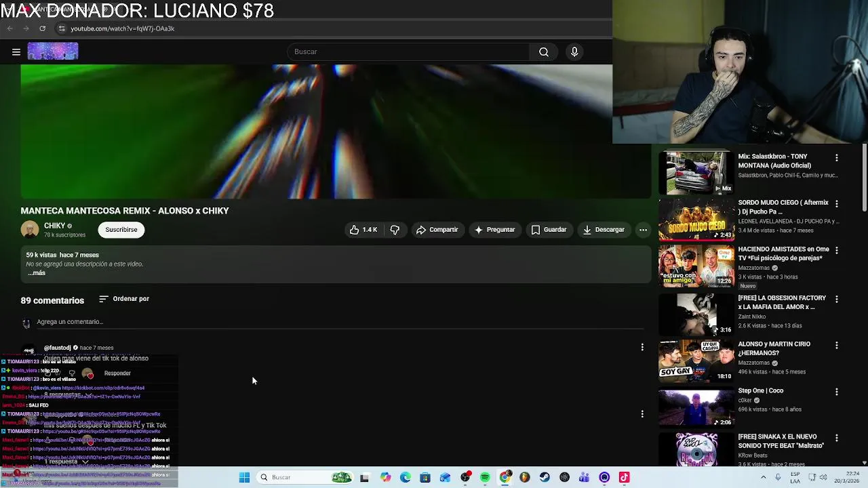Open SINAKA X EL NUEVO SONIDO title
868x488 pixels.
pyautogui.click(x=781, y=441)
